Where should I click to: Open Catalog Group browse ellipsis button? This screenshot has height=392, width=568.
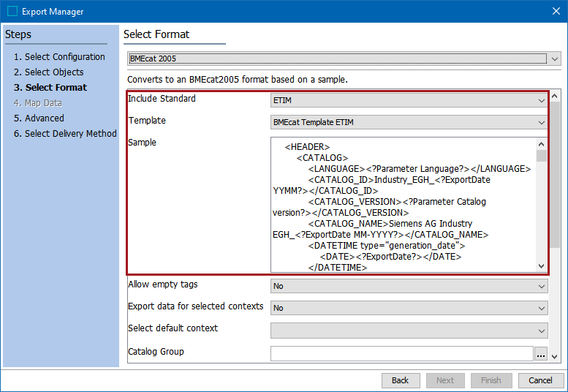coord(541,355)
